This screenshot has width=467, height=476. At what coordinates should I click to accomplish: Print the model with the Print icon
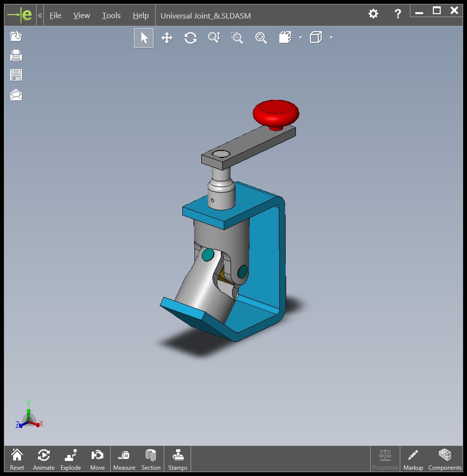pyautogui.click(x=16, y=56)
